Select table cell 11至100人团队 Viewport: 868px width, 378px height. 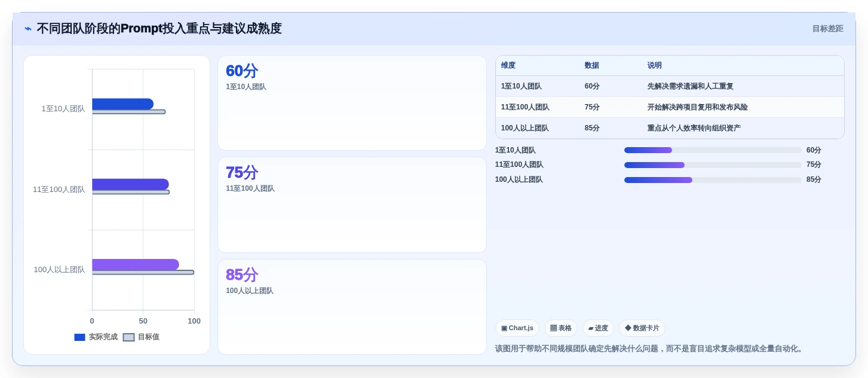[x=525, y=107]
